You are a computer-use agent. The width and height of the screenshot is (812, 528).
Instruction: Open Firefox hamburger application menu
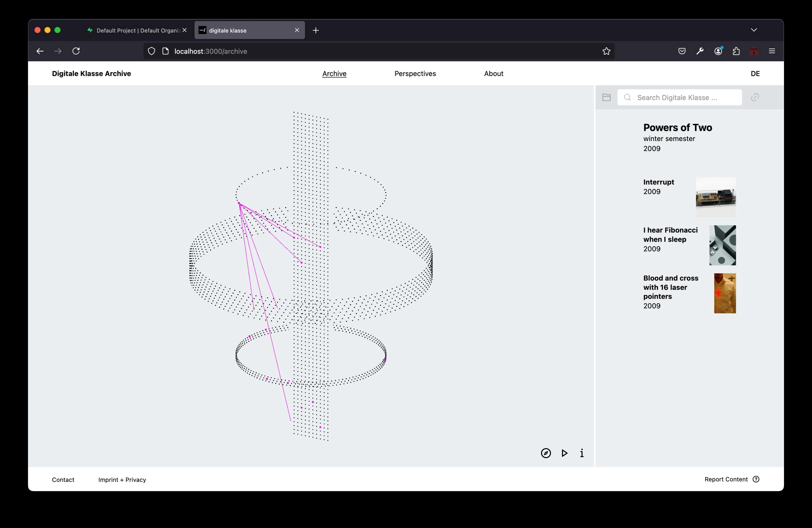(x=772, y=51)
